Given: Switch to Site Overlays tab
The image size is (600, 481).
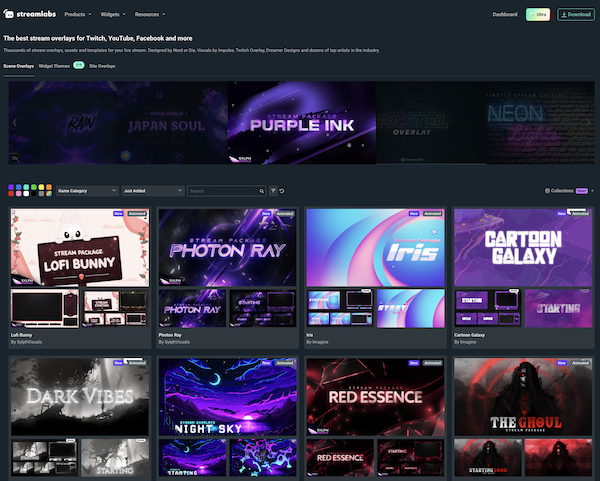Looking at the screenshot, I should [x=102, y=66].
